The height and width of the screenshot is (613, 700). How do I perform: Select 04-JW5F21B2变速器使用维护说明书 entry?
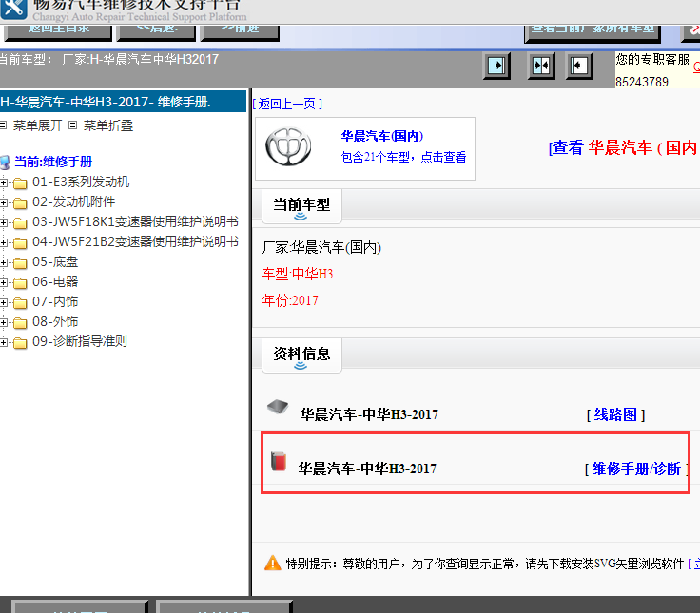pyautogui.click(x=135, y=241)
